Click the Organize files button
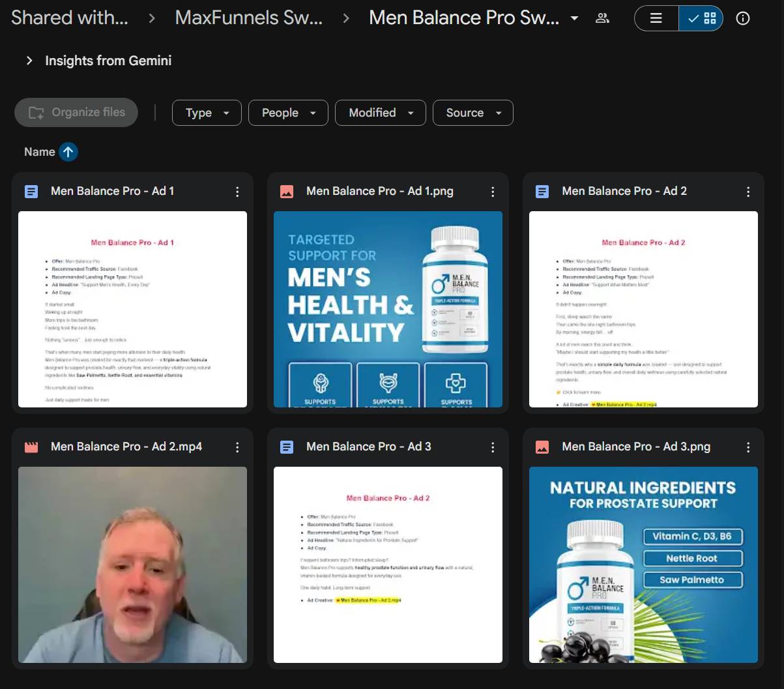This screenshot has height=689, width=784. click(x=76, y=112)
